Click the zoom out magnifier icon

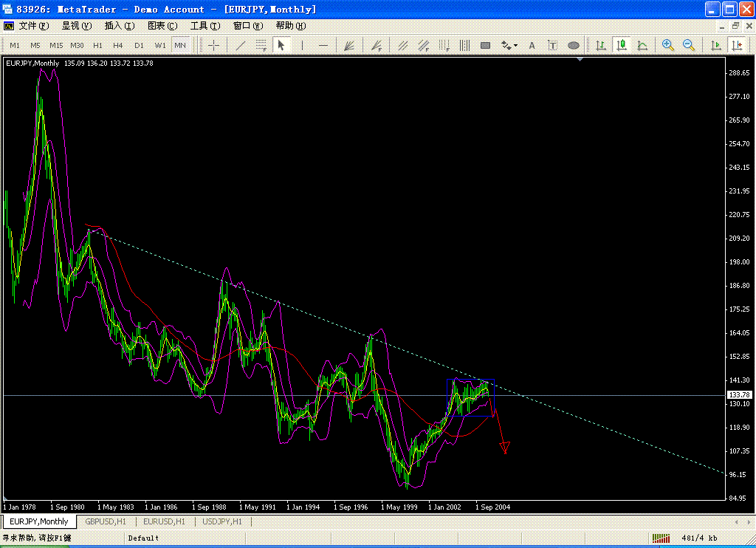click(689, 45)
